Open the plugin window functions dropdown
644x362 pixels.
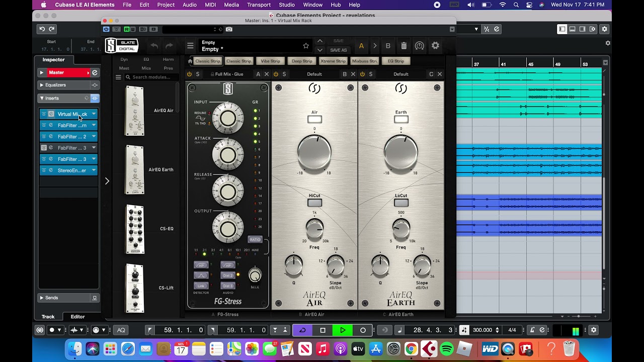tap(452, 29)
